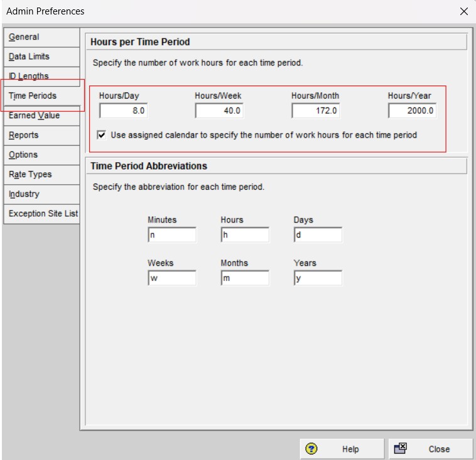
Task: Click the Hours/Month value field
Action: click(316, 111)
